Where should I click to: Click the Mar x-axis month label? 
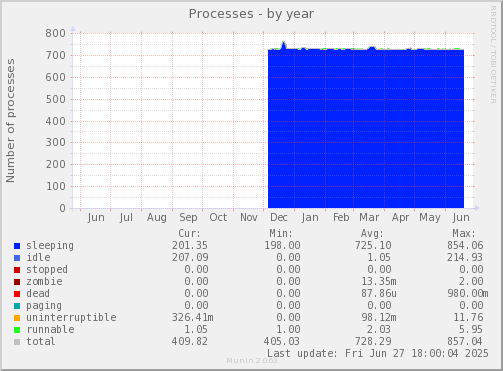coord(369,217)
